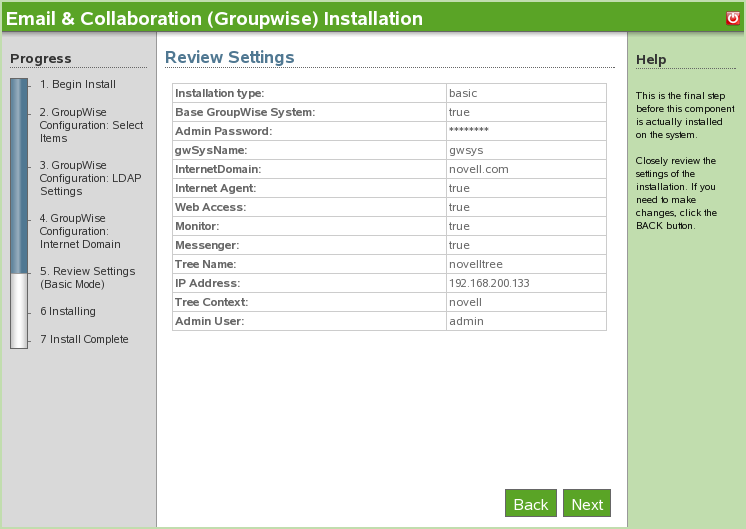This screenshot has width=746, height=529.
Task: Click the 'novelltree' tree name value
Action: pyautogui.click(x=476, y=264)
